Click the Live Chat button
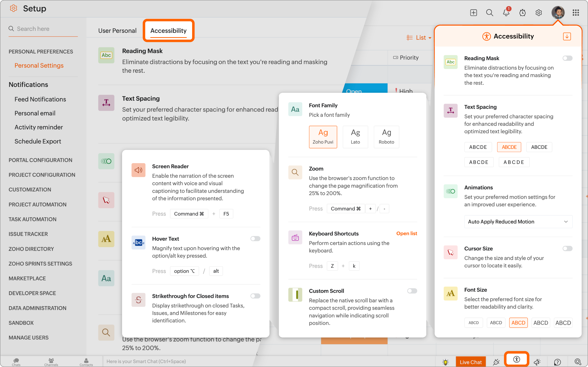Viewport: 588px width, 367px height. click(470, 362)
